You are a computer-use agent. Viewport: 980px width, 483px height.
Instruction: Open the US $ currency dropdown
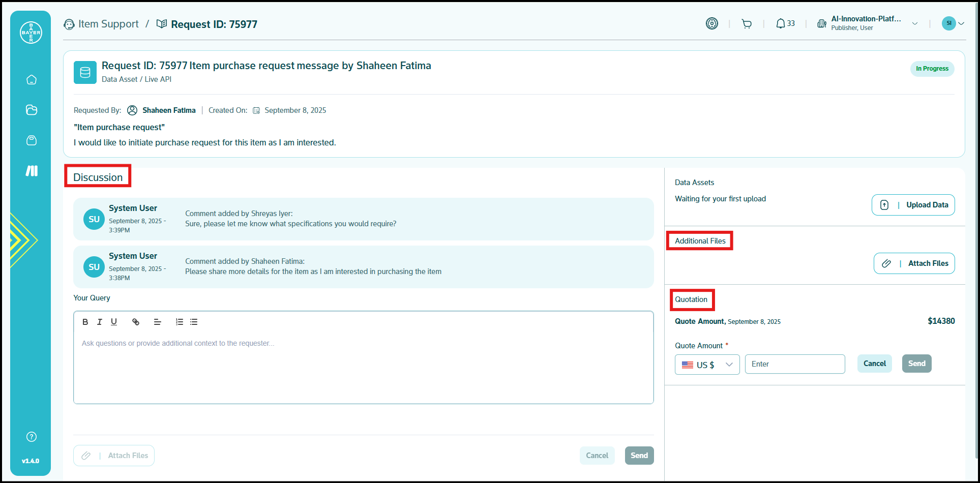(707, 365)
